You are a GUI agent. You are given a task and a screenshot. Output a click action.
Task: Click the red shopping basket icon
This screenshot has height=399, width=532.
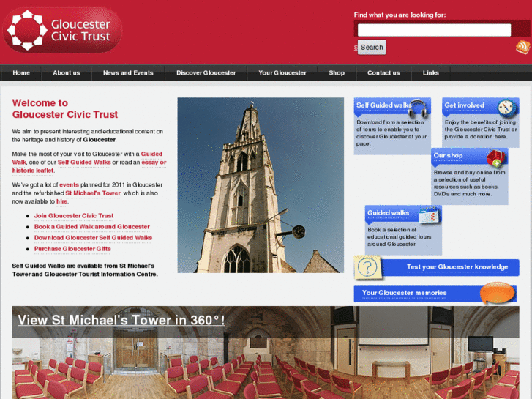click(x=495, y=158)
